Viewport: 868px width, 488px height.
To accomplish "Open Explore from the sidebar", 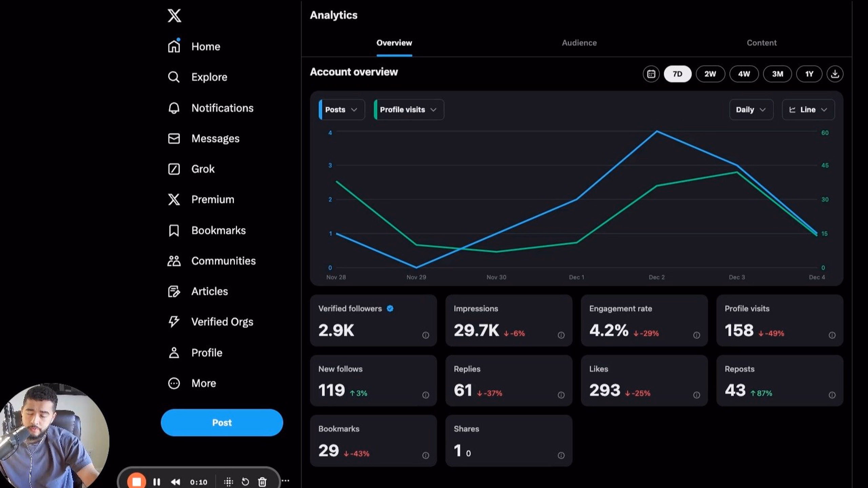I will tap(197, 77).
